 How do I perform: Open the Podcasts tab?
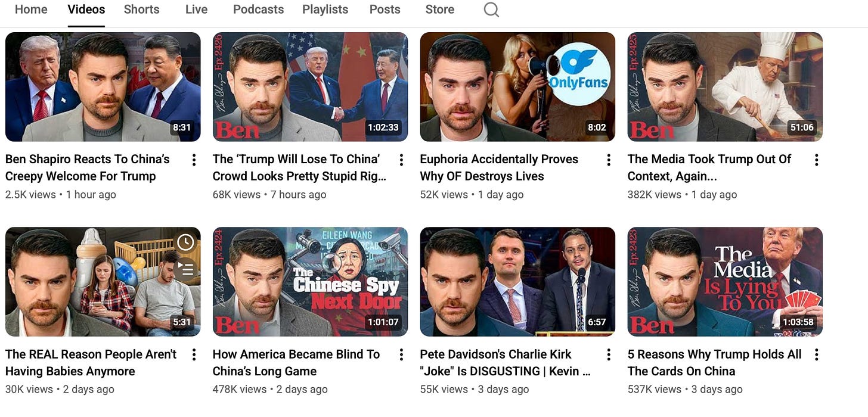[x=258, y=10]
